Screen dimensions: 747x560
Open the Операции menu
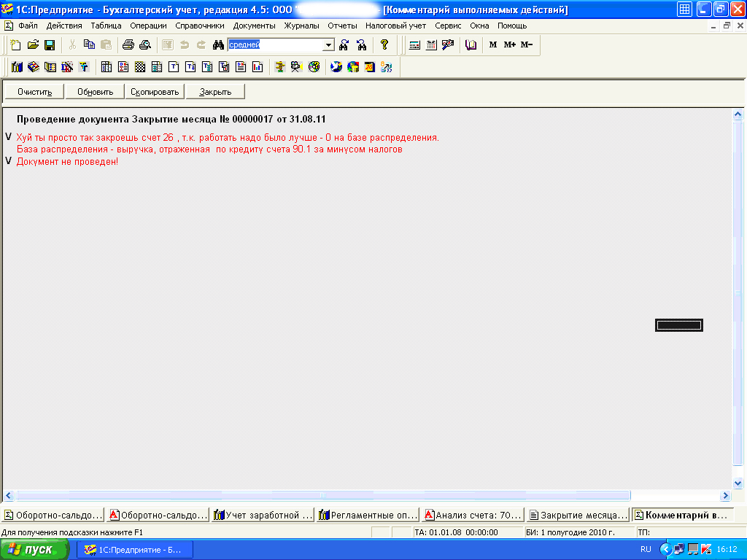148,26
